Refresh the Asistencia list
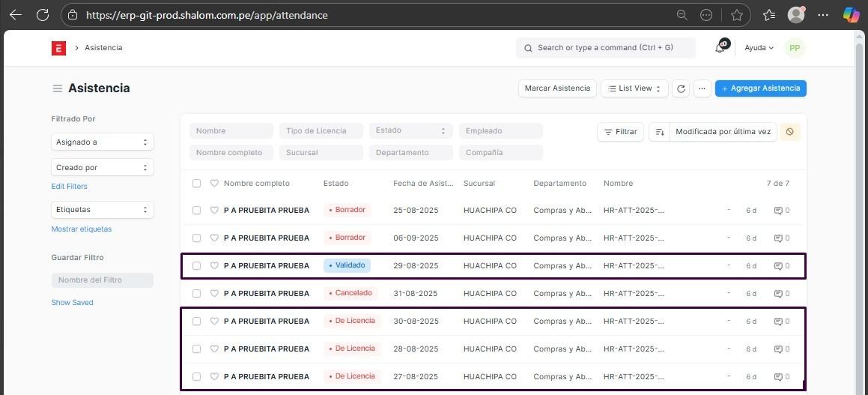Image resolution: width=868 pixels, height=395 pixels. [x=681, y=88]
